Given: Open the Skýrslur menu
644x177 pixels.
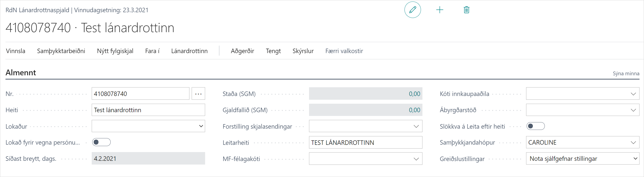Looking at the screenshot, I should click(303, 51).
